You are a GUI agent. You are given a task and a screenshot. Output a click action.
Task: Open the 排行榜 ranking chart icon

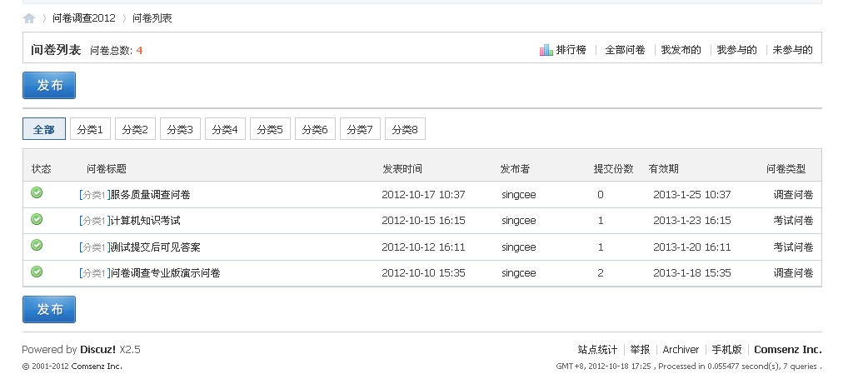(x=546, y=50)
